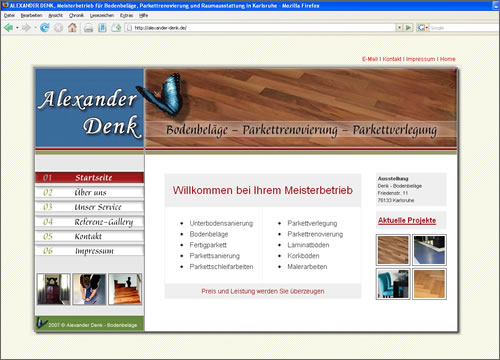The height and width of the screenshot is (360, 500).
Task: Open the Datei menu
Action: click(x=9, y=15)
